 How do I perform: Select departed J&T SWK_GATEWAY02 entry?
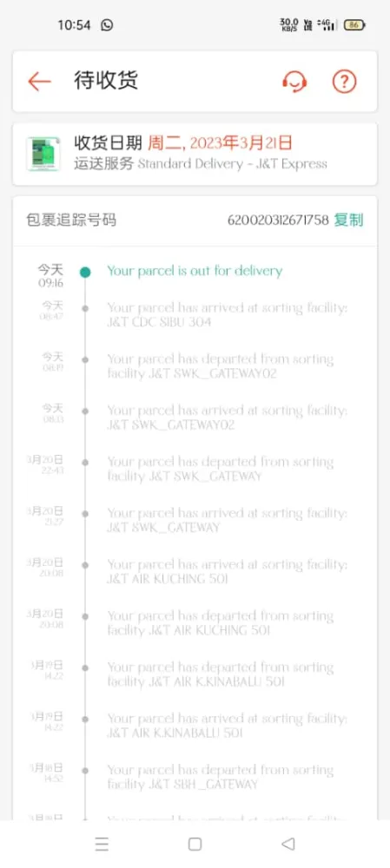221,366
